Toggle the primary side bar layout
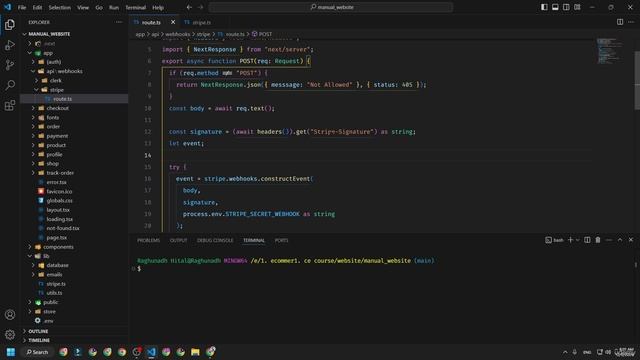This screenshot has height=360, width=640. coord(544,7)
